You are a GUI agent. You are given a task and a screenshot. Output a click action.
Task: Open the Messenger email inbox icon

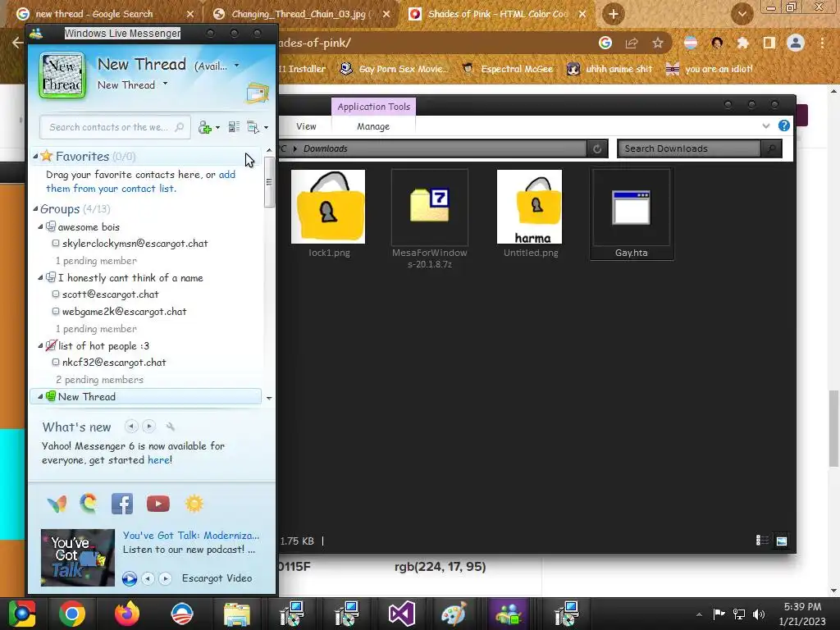pos(257,94)
